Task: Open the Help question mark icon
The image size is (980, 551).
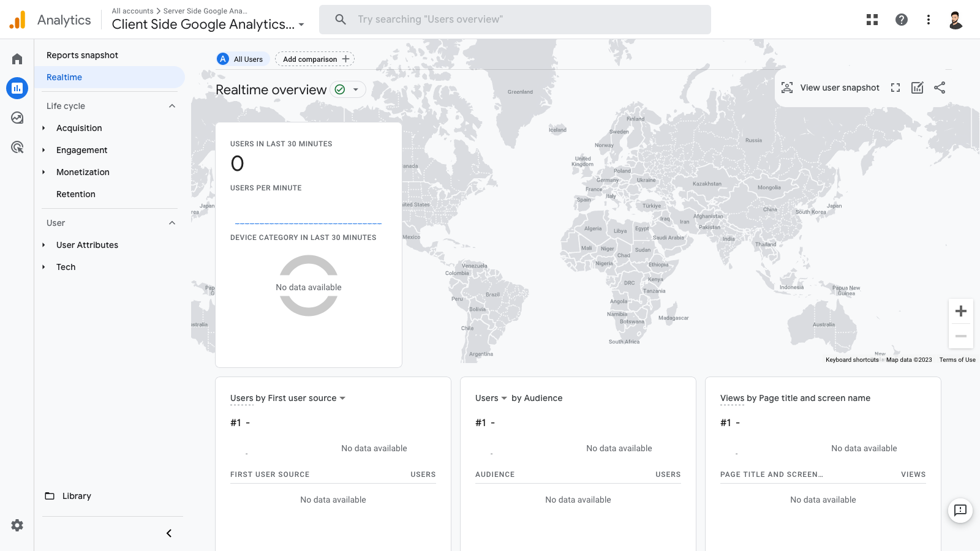Action: pyautogui.click(x=902, y=20)
